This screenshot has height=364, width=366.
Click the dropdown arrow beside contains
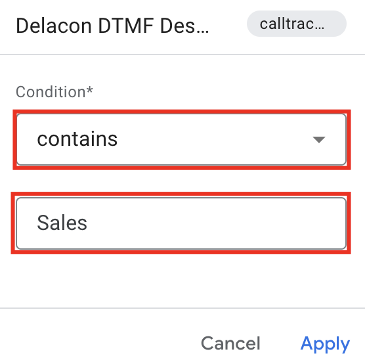click(319, 140)
